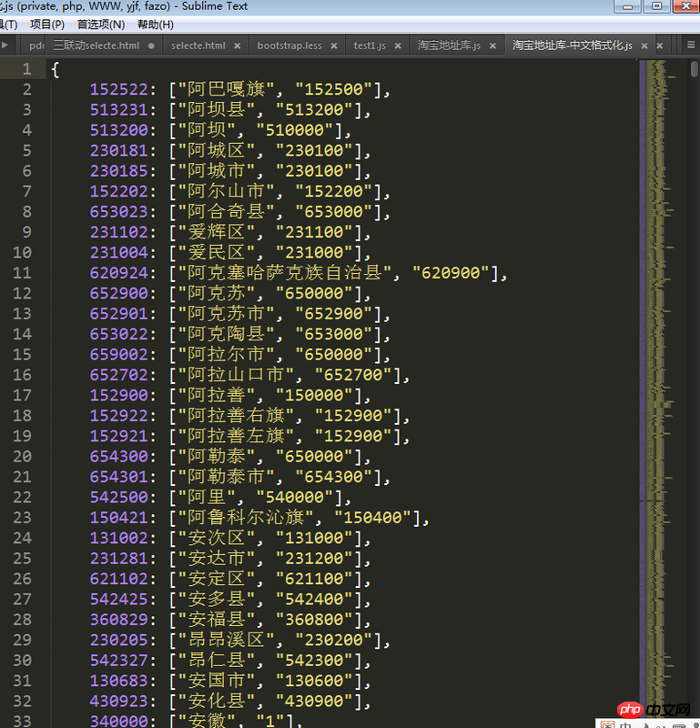Click line number 11 in gutter

click(x=22, y=272)
